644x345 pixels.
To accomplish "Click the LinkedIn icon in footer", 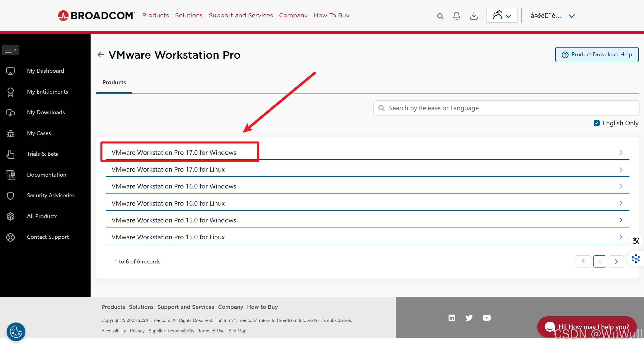I will (x=452, y=318).
